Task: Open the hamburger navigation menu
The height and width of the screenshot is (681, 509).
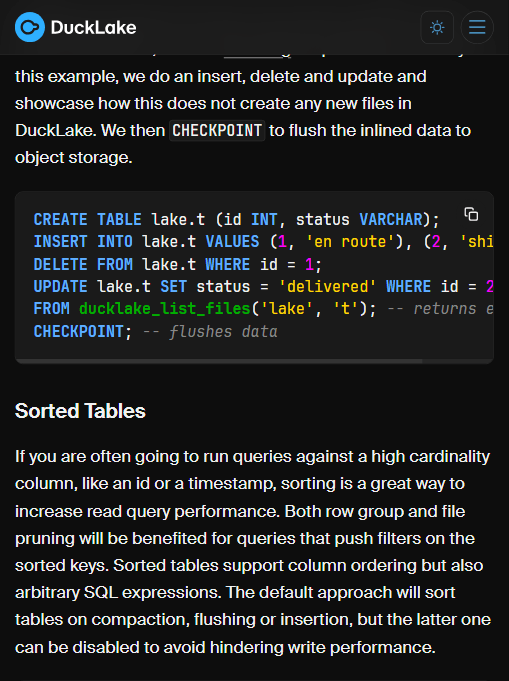Action: point(477,27)
